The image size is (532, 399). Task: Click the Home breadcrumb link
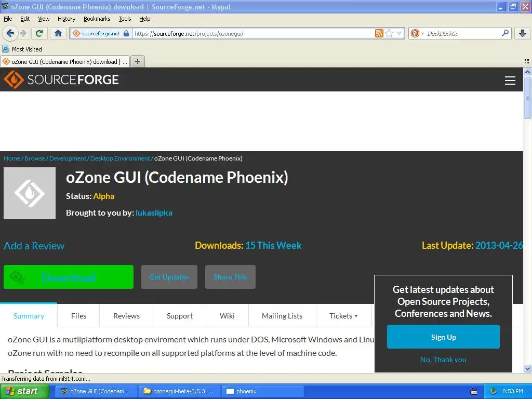12,158
